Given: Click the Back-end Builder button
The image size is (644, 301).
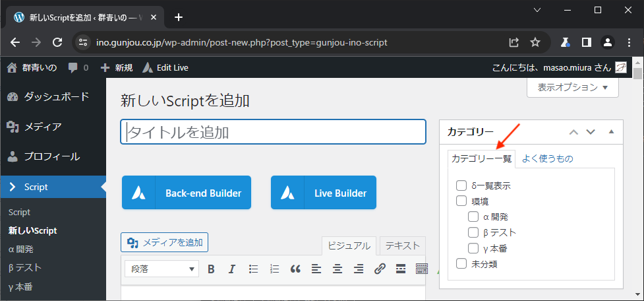Looking at the screenshot, I should pyautogui.click(x=187, y=193).
